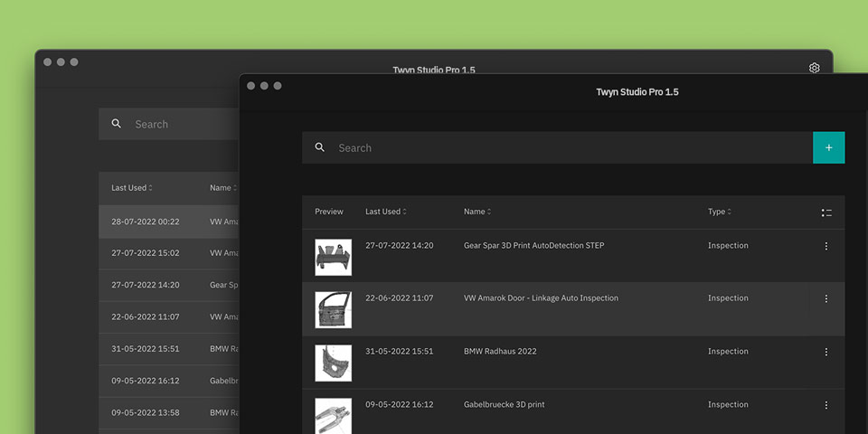The width and height of the screenshot is (868, 434).
Task: Select back window row 31-05-2022 15:51
Action: [x=169, y=349]
